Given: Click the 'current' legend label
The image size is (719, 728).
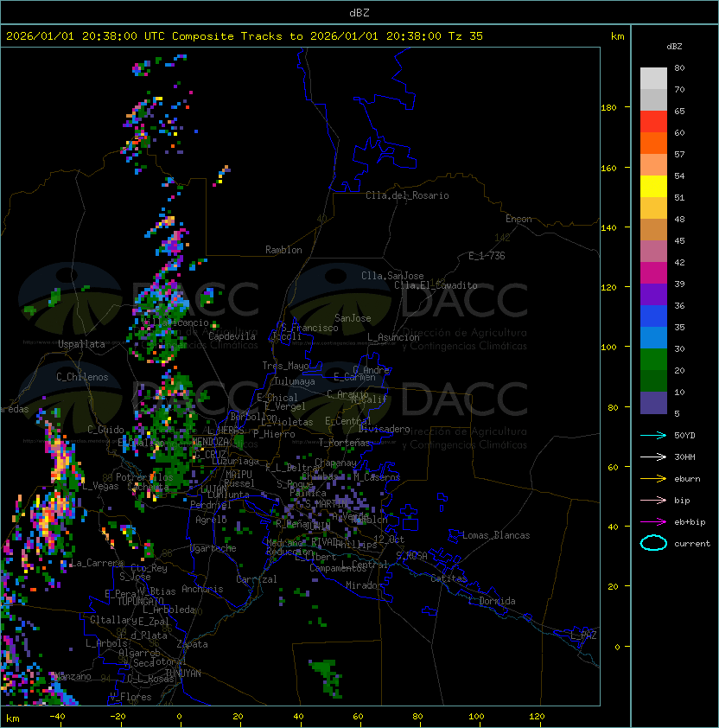Looking at the screenshot, I should [x=692, y=544].
